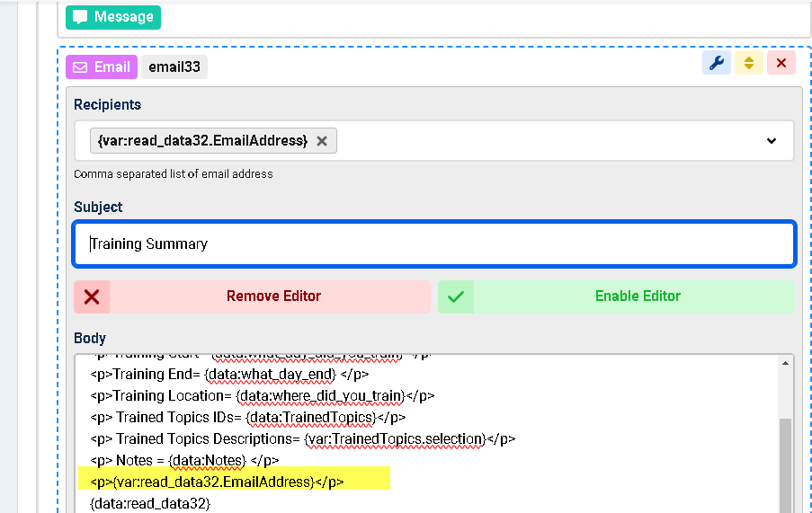
Task: Focus the Subject field containing Training Summary
Action: (x=433, y=243)
